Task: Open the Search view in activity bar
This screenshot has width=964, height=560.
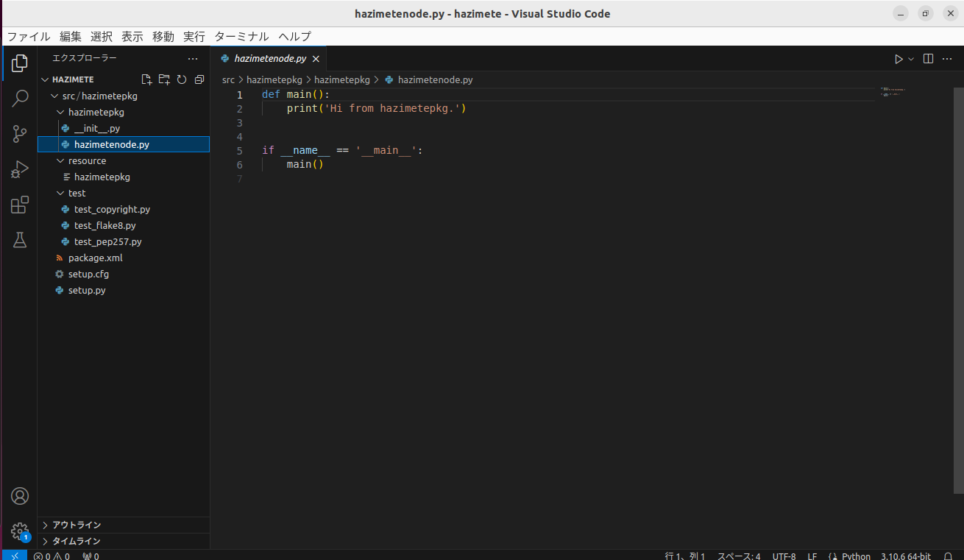Action: [20, 98]
